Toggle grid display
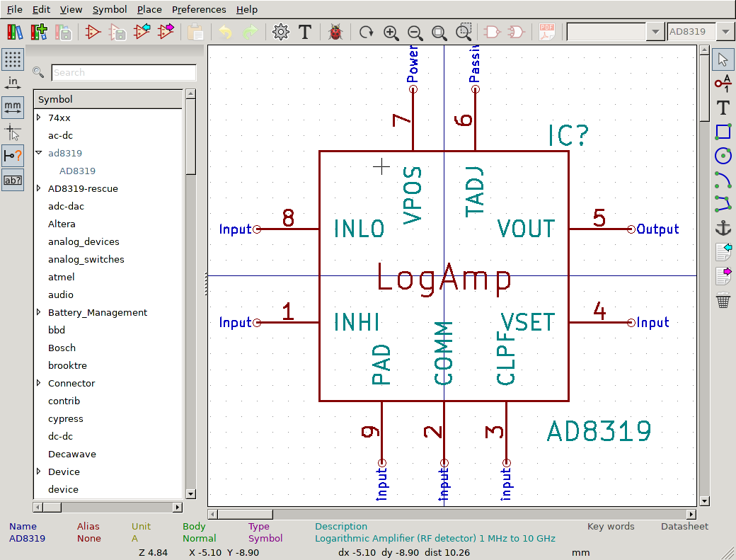Viewport: 736px width, 560px height. point(13,59)
